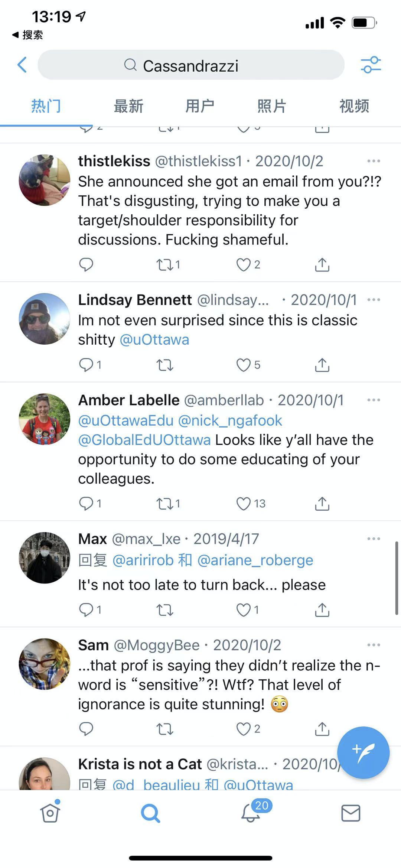Expand more menu on Amber Labelle's tweet
Screen dimensions: 401x868
tap(373, 400)
